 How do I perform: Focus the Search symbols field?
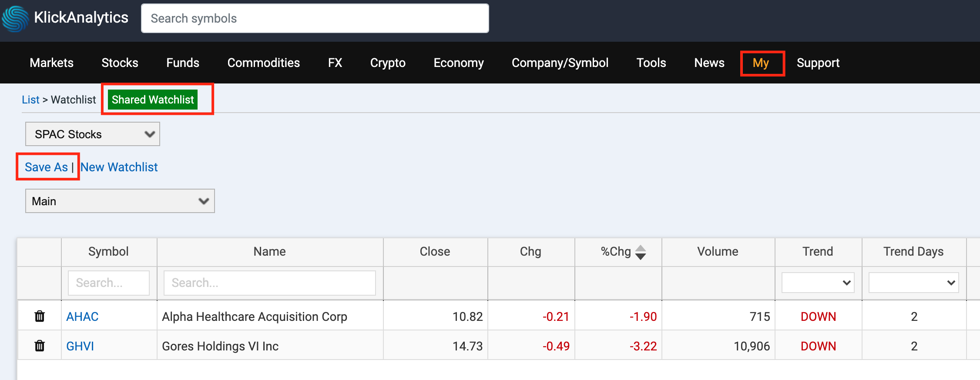[x=315, y=18]
